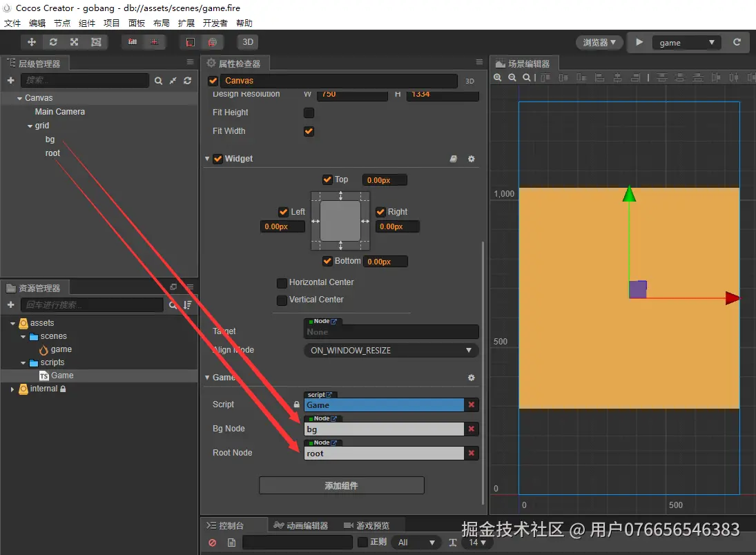Image resolution: width=756 pixels, height=555 pixels.
Task: Switch to the 动画编辑器 tab
Action: [x=301, y=525]
